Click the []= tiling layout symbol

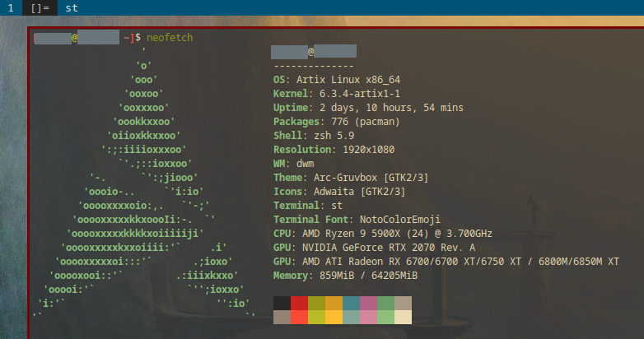40,7
